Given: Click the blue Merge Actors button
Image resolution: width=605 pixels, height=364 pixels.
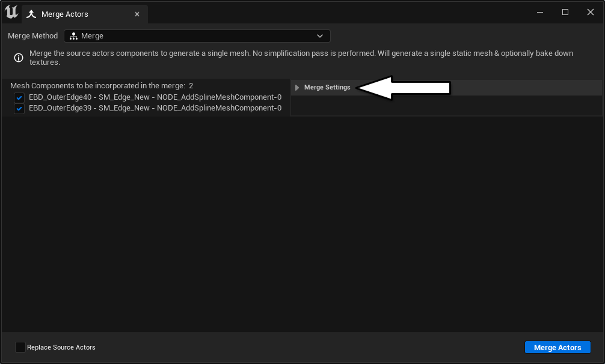Looking at the screenshot, I should (557, 347).
